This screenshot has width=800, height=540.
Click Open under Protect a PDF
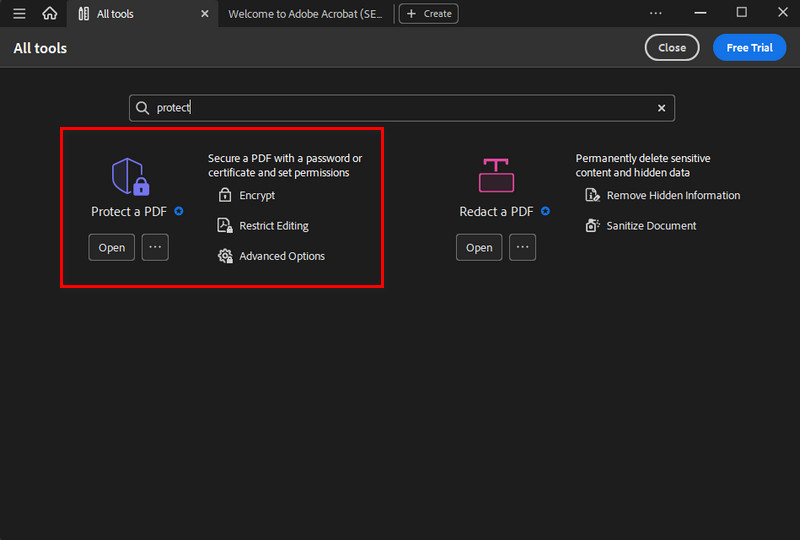pyautogui.click(x=112, y=247)
